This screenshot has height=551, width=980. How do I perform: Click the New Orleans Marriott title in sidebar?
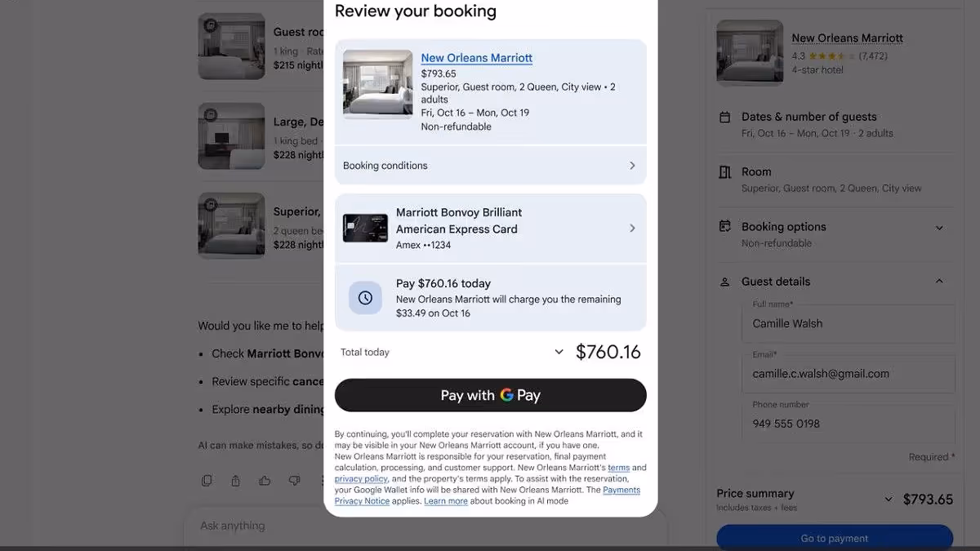848,38
